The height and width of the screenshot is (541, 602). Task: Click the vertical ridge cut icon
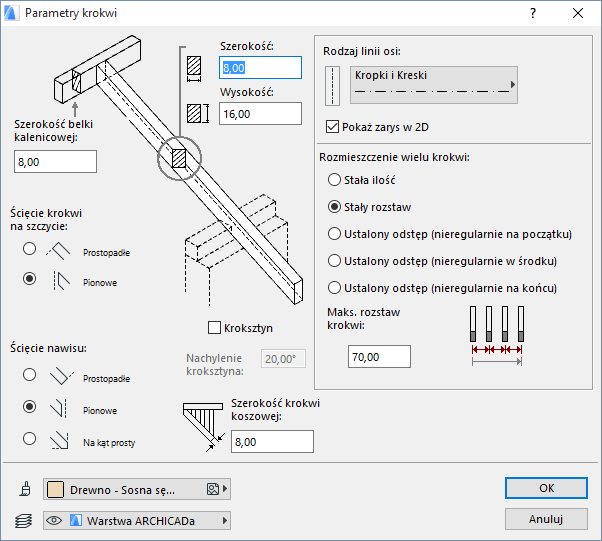pyautogui.click(x=61, y=281)
